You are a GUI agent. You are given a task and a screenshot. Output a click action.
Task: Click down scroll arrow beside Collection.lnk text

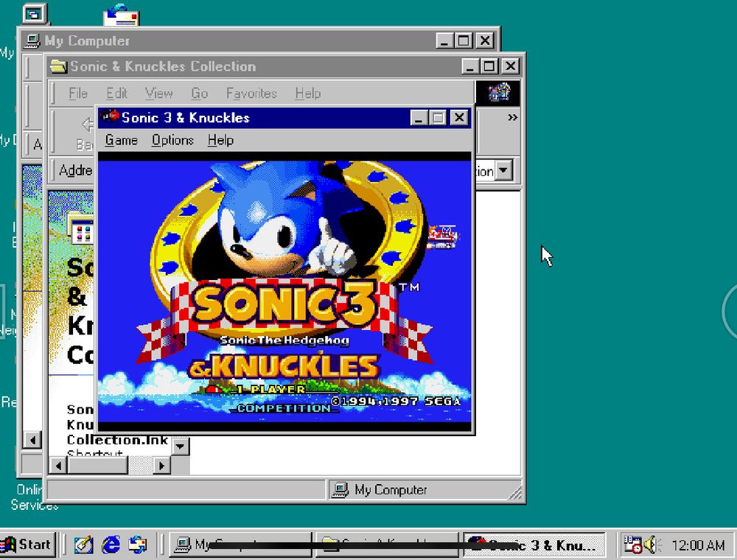coord(181,447)
